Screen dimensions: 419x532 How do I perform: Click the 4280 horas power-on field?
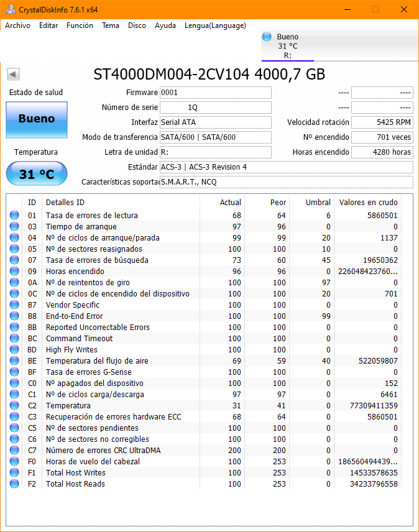[x=382, y=152]
